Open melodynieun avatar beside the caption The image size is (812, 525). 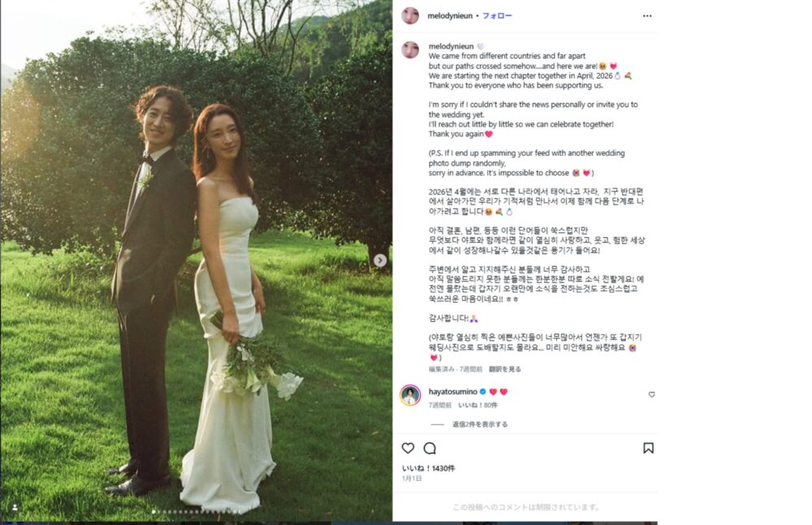[x=410, y=49]
